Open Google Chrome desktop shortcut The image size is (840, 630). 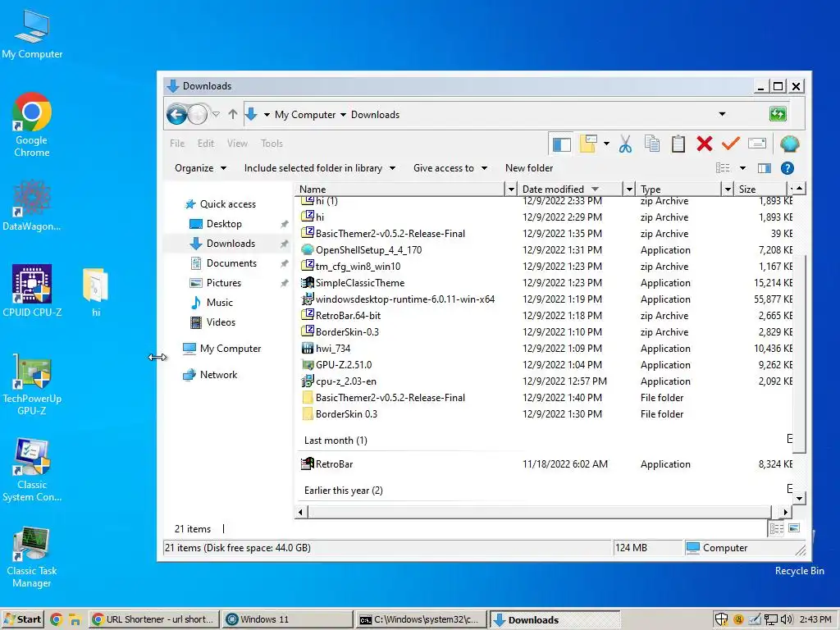(x=32, y=126)
